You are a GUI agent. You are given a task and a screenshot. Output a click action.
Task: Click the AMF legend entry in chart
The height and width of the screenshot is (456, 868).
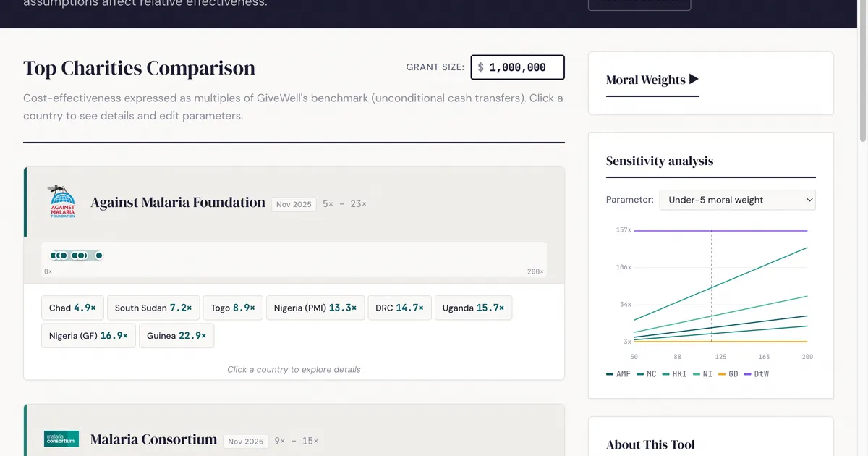pyautogui.click(x=618, y=374)
